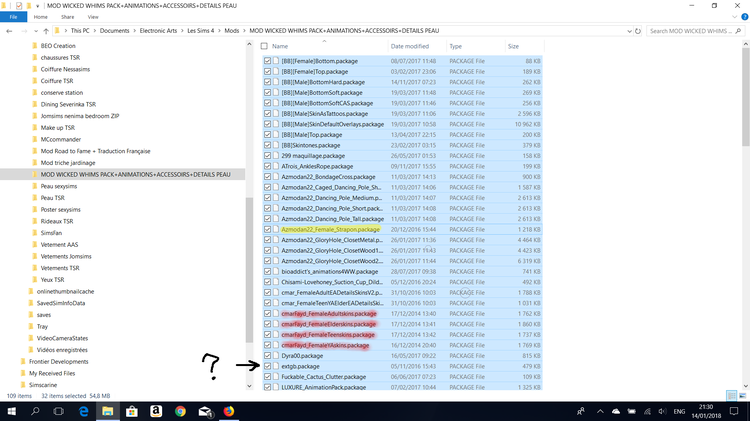Click the network tray icon
Image resolution: width=750 pixels, height=421 pixels.
click(x=647, y=411)
